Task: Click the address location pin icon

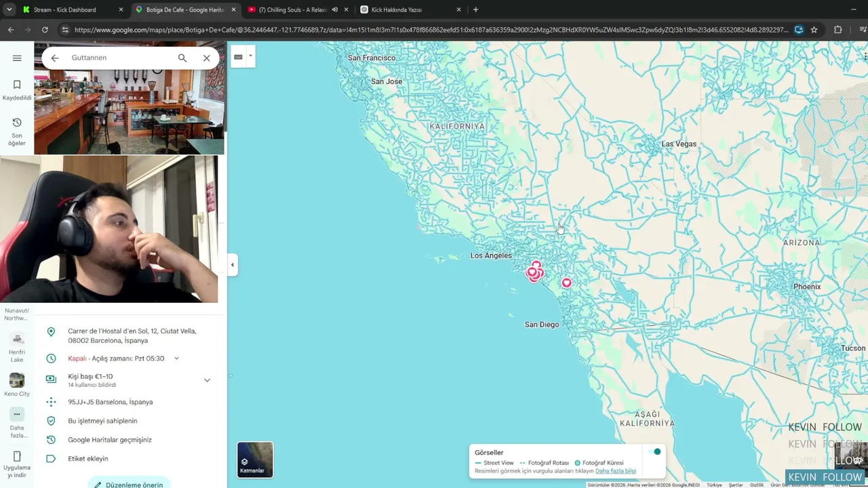Action: [51, 331]
